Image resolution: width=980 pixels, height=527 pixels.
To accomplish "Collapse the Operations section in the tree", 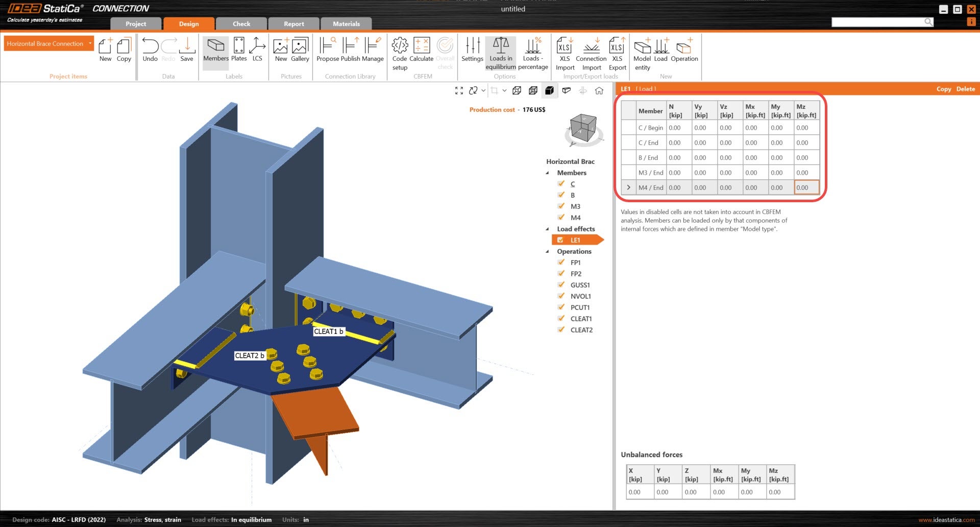I will point(548,251).
